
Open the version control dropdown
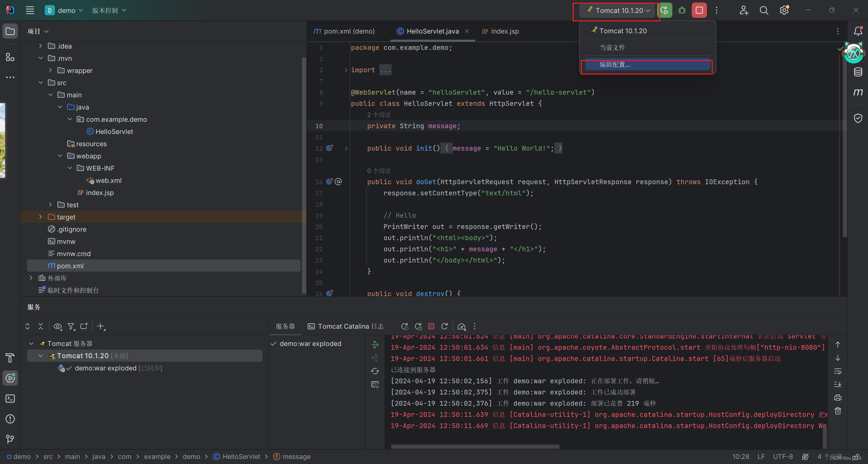[109, 10]
